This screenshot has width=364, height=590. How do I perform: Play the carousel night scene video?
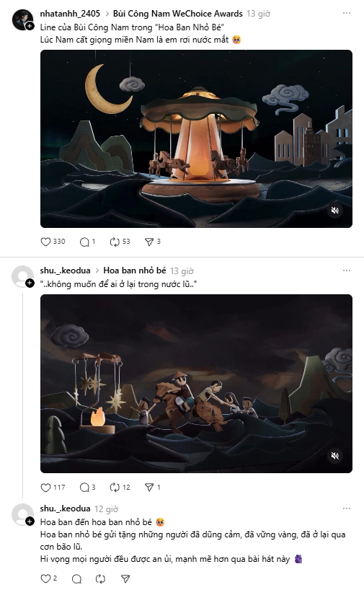(196, 139)
